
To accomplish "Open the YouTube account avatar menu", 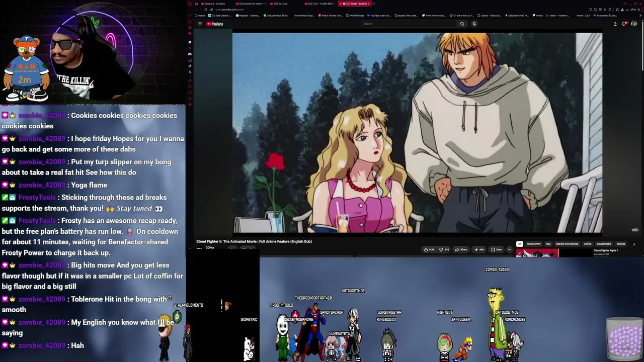I will pos(634,24).
